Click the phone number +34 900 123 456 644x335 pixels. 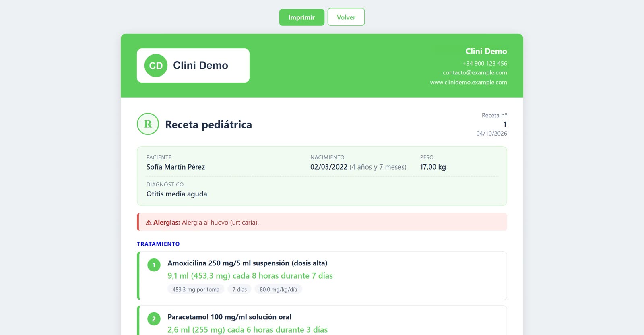(x=485, y=63)
